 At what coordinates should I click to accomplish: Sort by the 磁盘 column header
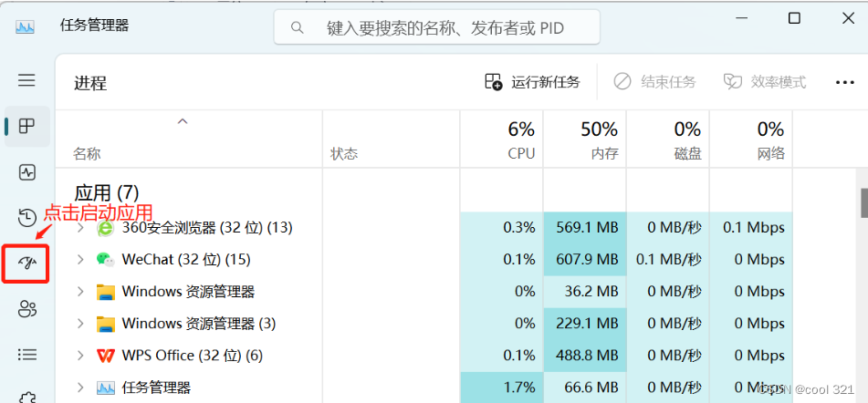[688, 154]
